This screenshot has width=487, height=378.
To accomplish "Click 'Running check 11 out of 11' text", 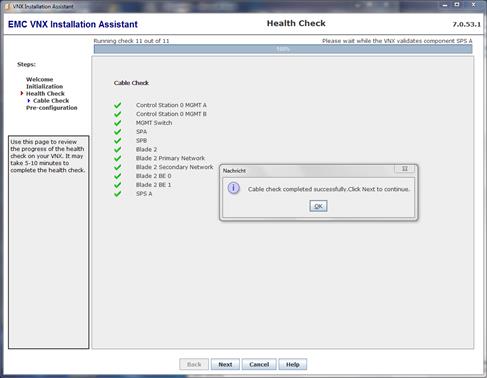I will click(x=131, y=41).
